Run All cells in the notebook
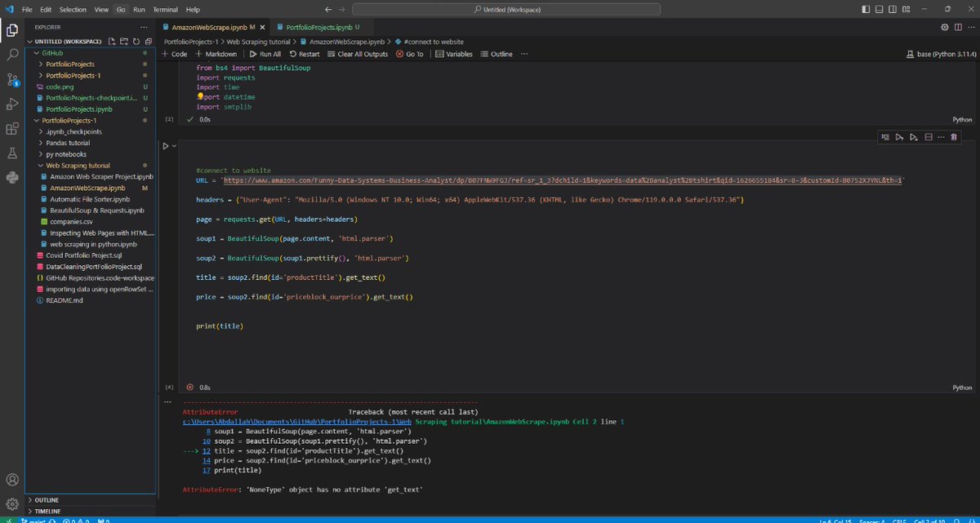Screen dimensions: 980x523 pos(265,54)
